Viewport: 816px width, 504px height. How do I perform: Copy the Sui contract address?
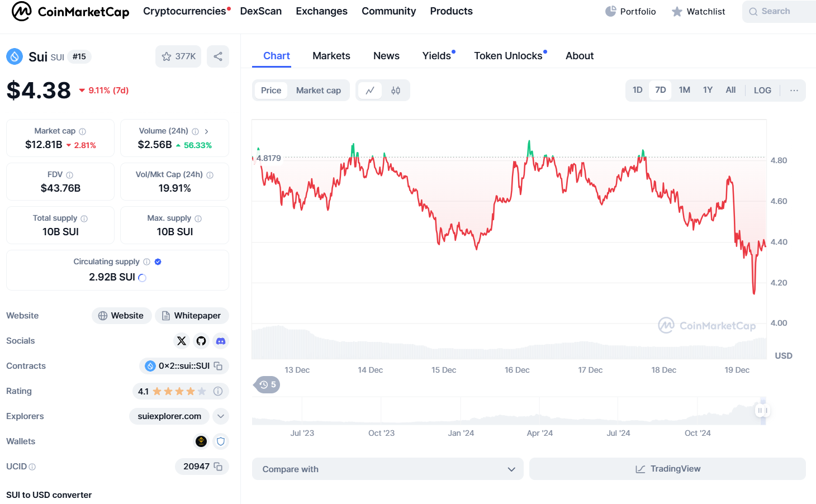point(219,366)
